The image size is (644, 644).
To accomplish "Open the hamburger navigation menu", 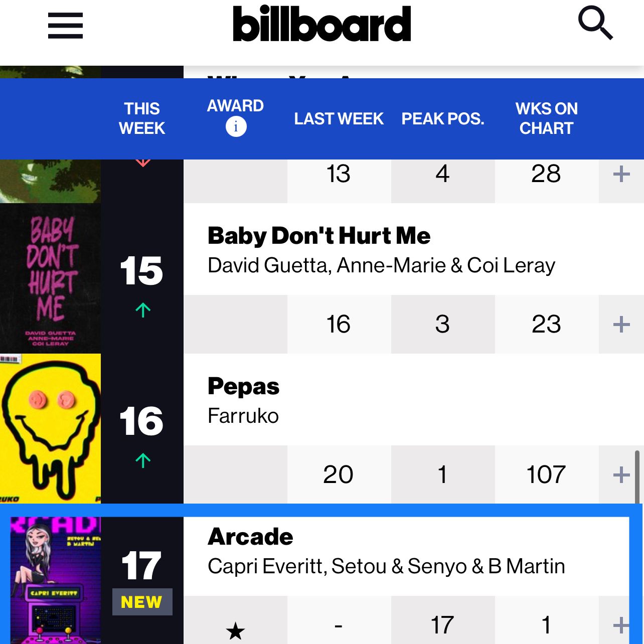I will point(65,25).
